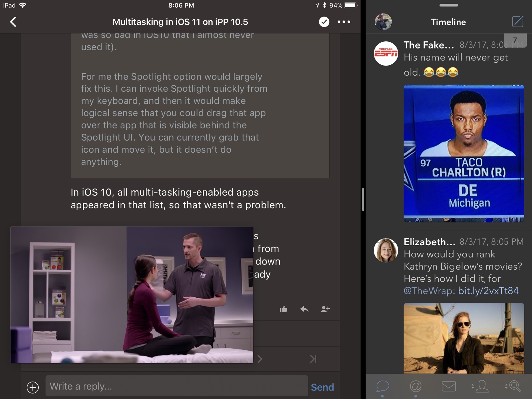Focus the Write a reply field
This screenshot has height=399, width=532.
coord(177,386)
